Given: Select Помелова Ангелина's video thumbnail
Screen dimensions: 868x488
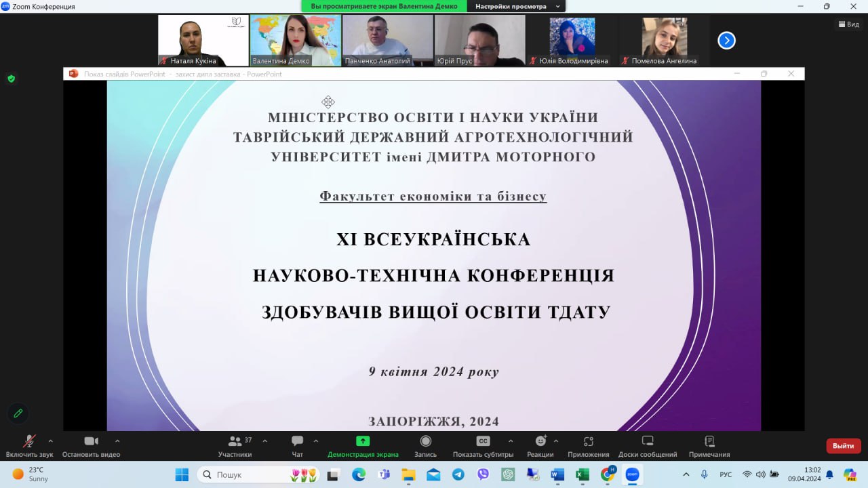Looking at the screenshot, I should pos(665,41).
